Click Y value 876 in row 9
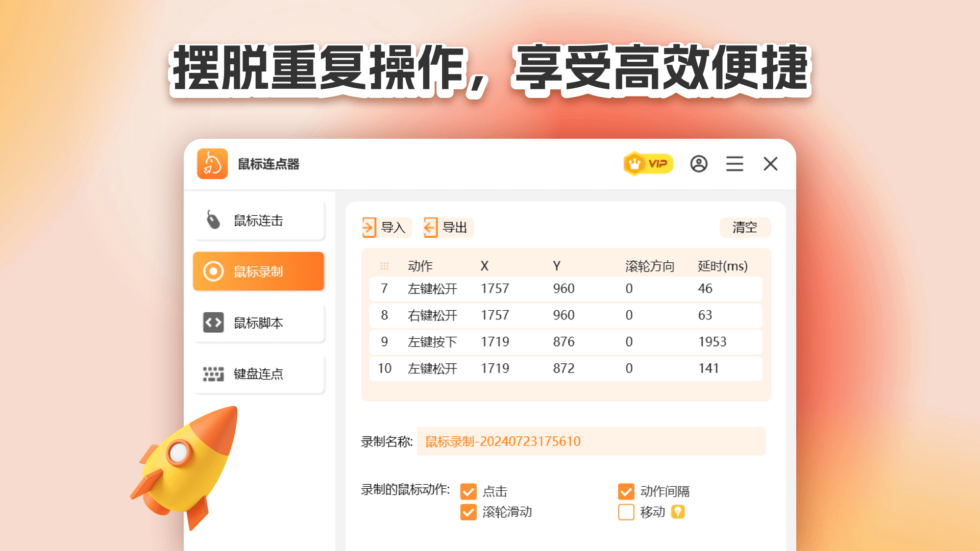The image size is (980, 551). coord(563,342)
